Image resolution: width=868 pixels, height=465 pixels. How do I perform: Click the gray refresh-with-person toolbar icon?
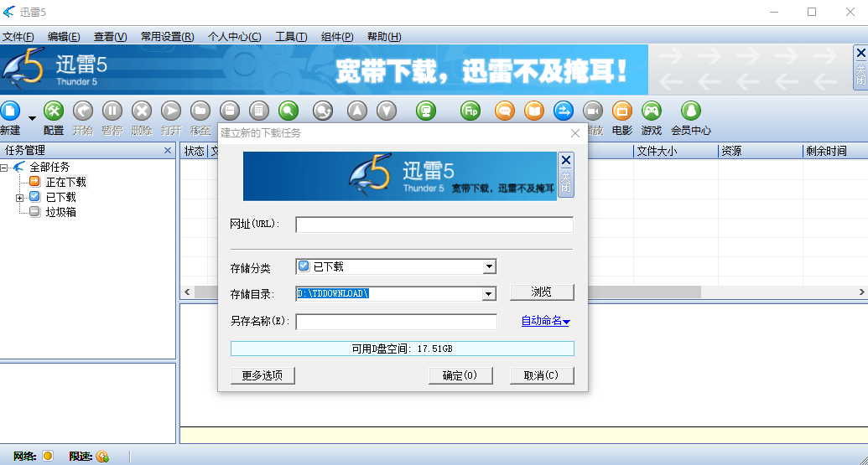[x=323, y=111]
